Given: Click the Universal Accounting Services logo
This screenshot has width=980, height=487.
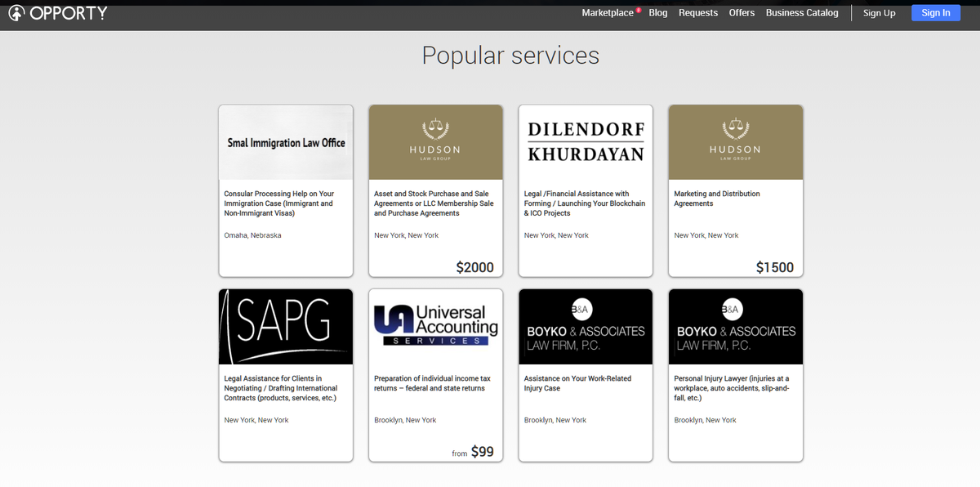Looking at the screenshot, I should (x=436, y=327).
